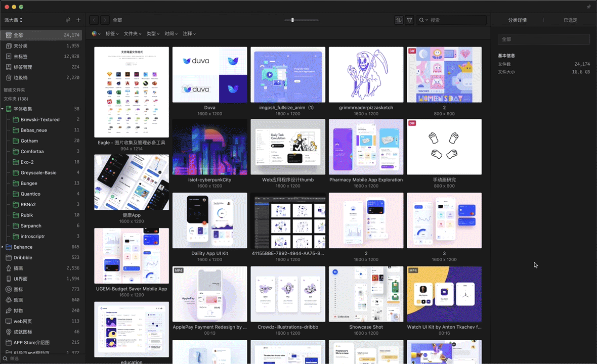Click the 动画 animation folder icon
The height and width of the screenshot is (364, 597).
[9, 300]
